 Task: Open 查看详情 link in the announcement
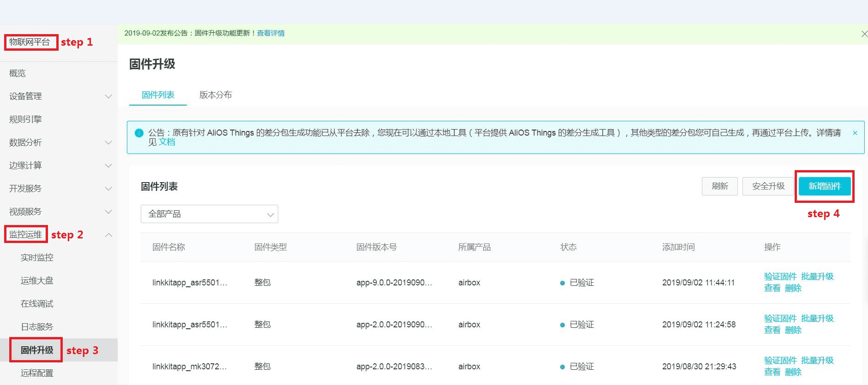270,33
